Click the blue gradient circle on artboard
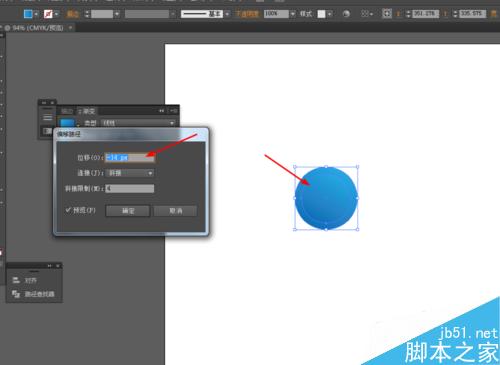This screenshot has height=365, width=500. [326, 198]
